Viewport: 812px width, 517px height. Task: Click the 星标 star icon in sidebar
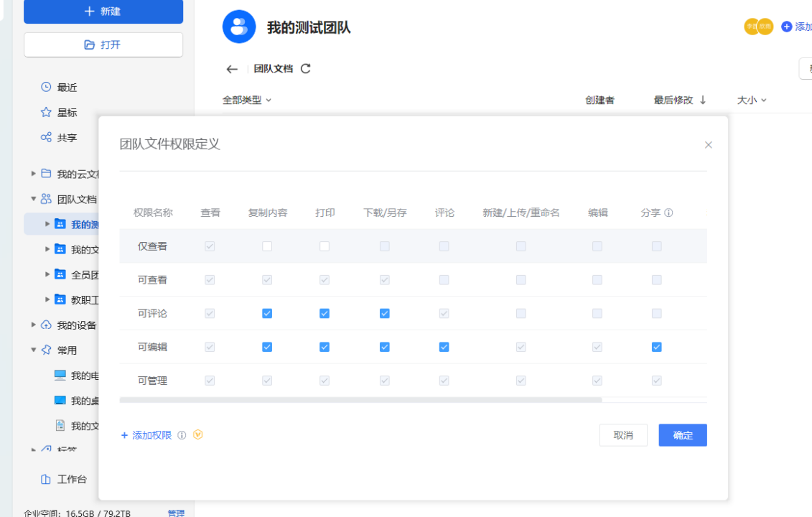click(x=46, y=112)
